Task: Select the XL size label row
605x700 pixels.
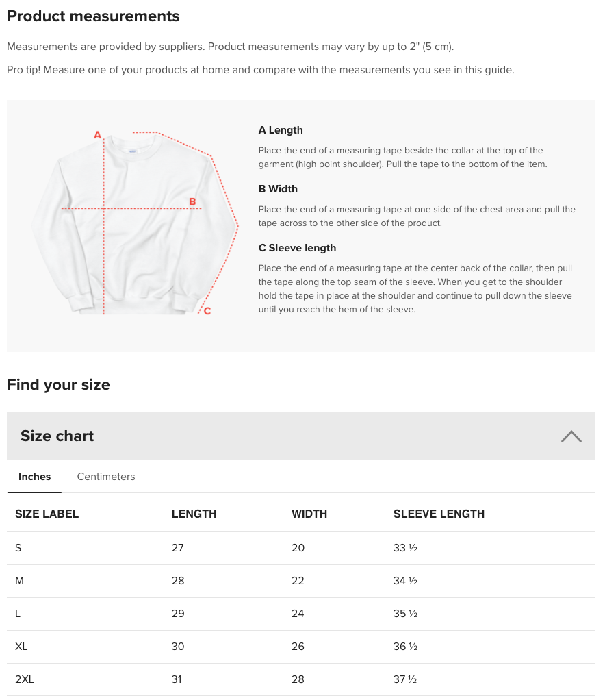Action: [21, 647]
